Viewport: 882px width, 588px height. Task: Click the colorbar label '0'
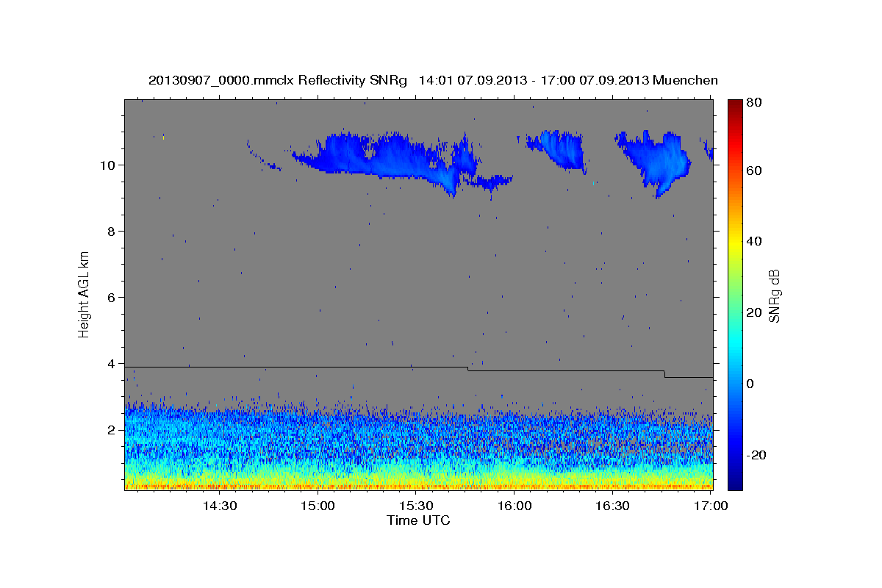pos(750,384)
